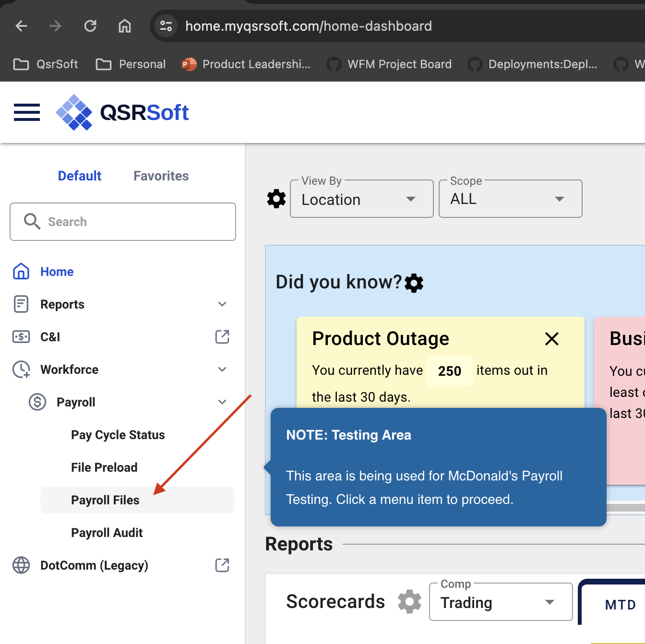Reload the page with the refresh icon
645x644 pixels.
(x=90, y=26)
